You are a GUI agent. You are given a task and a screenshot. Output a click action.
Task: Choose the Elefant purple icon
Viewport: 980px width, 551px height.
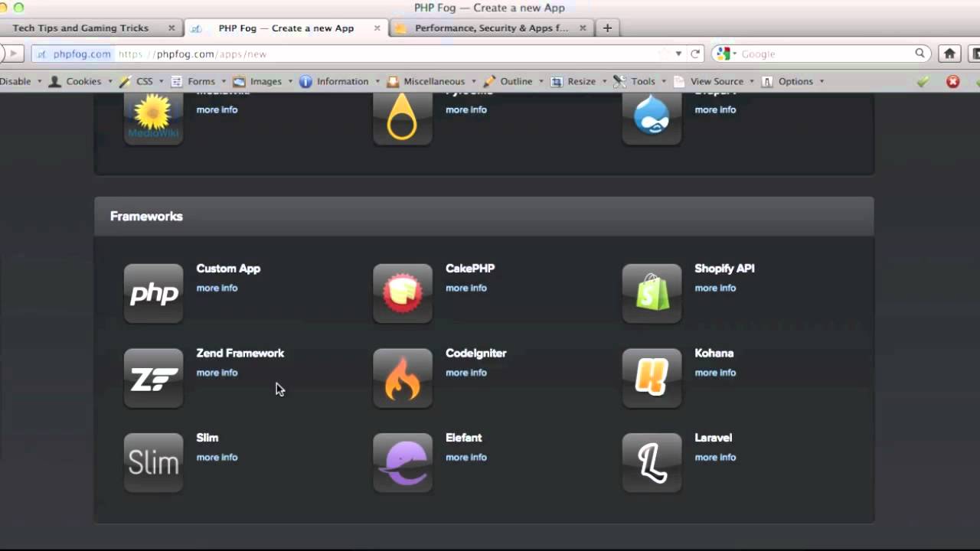tap(403, 462)
